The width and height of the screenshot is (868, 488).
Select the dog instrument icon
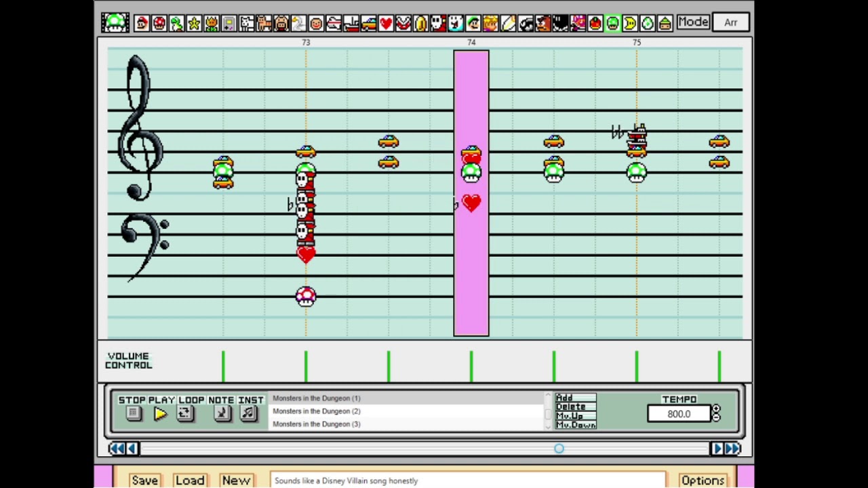(246, 23)
